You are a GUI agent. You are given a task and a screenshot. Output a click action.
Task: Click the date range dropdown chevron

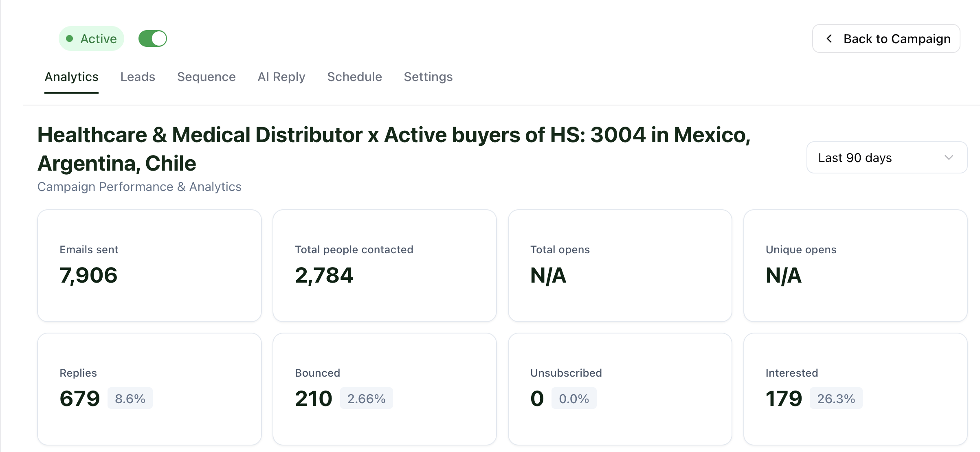(949, 158)
